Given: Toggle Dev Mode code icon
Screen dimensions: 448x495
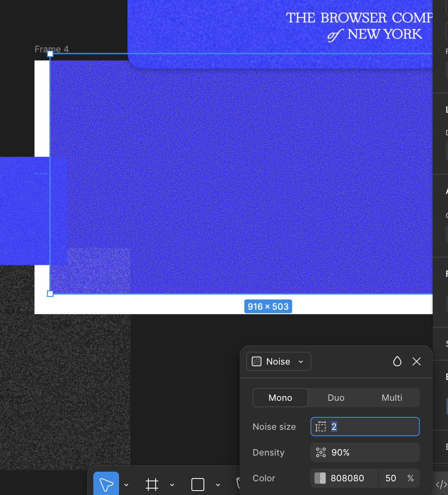Looking at the screenshot, I should click(441, 484).
